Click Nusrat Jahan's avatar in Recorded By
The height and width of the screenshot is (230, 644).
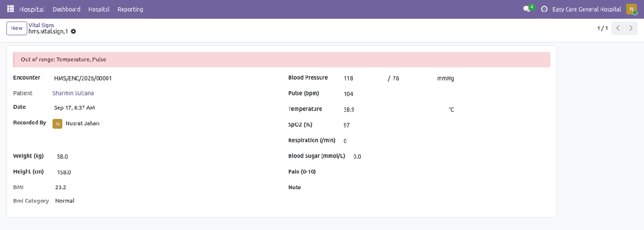tap(57, 123)
